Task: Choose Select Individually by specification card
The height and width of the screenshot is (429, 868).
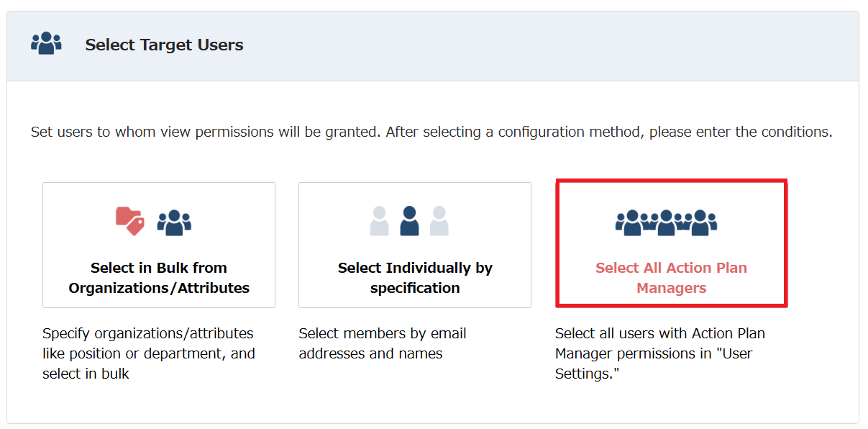Action: tap(415, 245)
